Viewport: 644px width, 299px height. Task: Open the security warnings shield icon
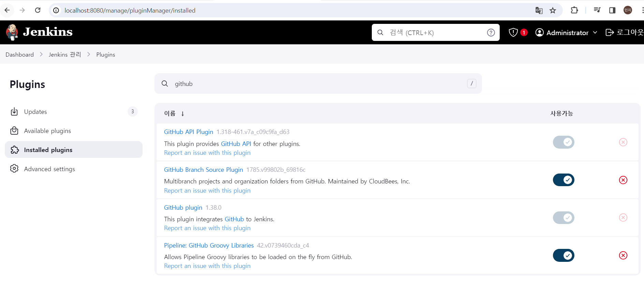tap(513, 32)
